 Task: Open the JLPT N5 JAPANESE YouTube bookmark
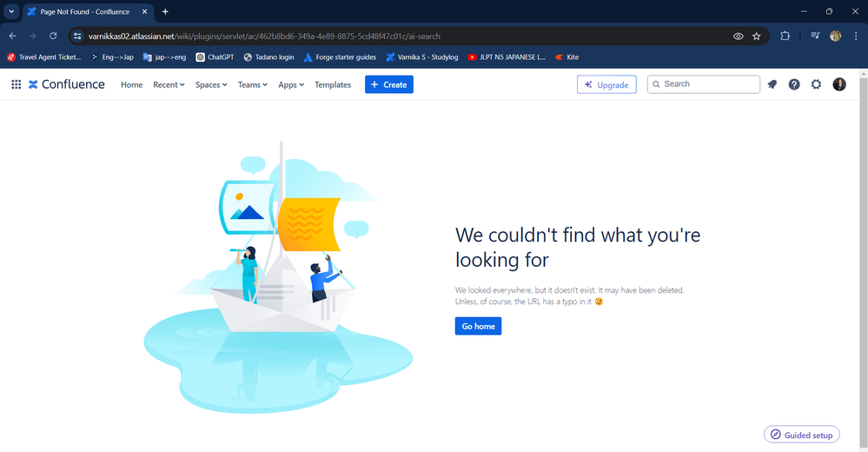pyautogui.click(x=507, y=57)
